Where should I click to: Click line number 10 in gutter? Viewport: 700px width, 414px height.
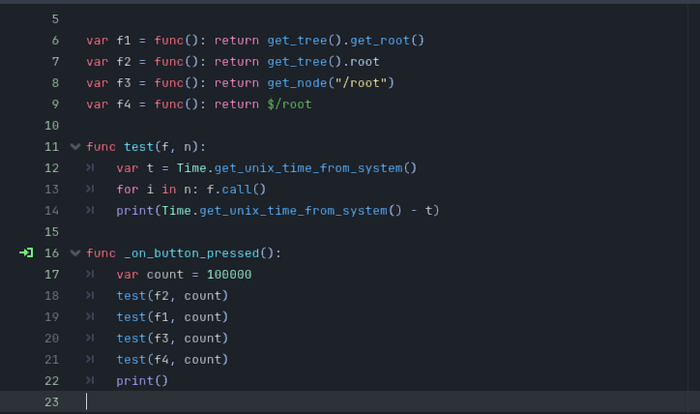click(52, 125)
